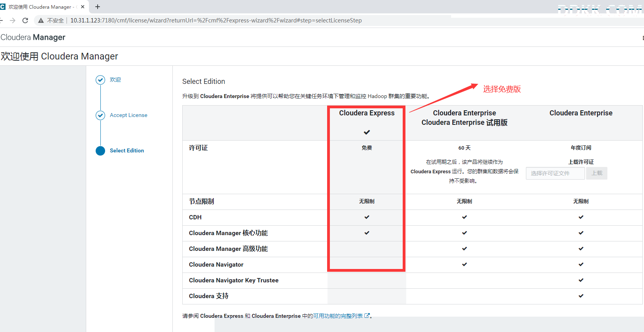Select the Select Edition step

click(127, 150)
